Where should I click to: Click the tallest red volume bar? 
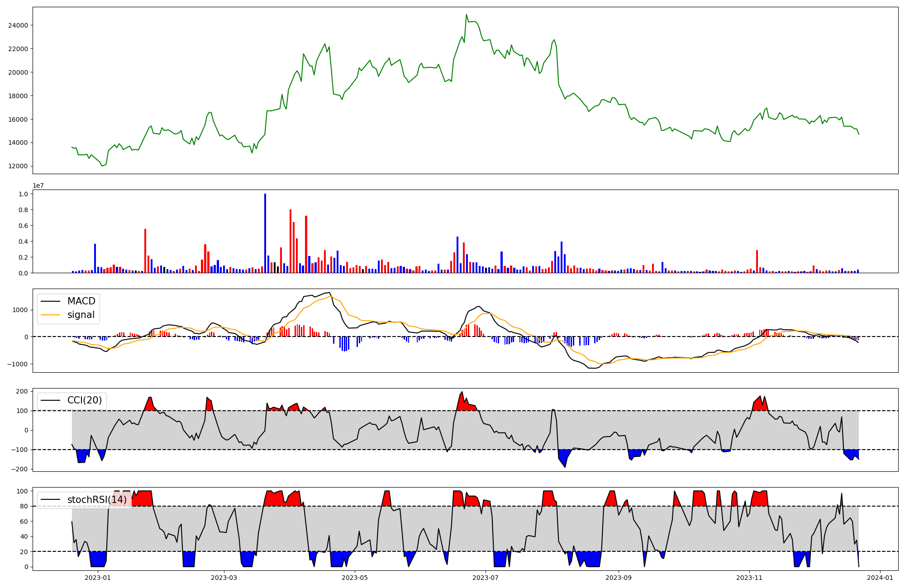(291, 241)
